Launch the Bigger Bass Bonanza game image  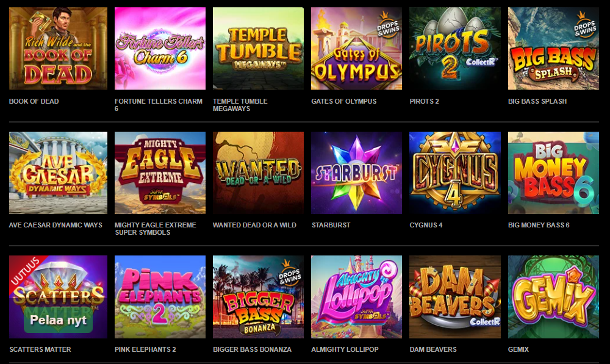point(258,297)
